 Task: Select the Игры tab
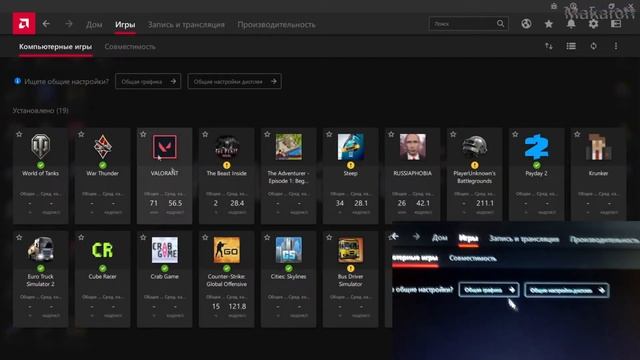(125, 24)
